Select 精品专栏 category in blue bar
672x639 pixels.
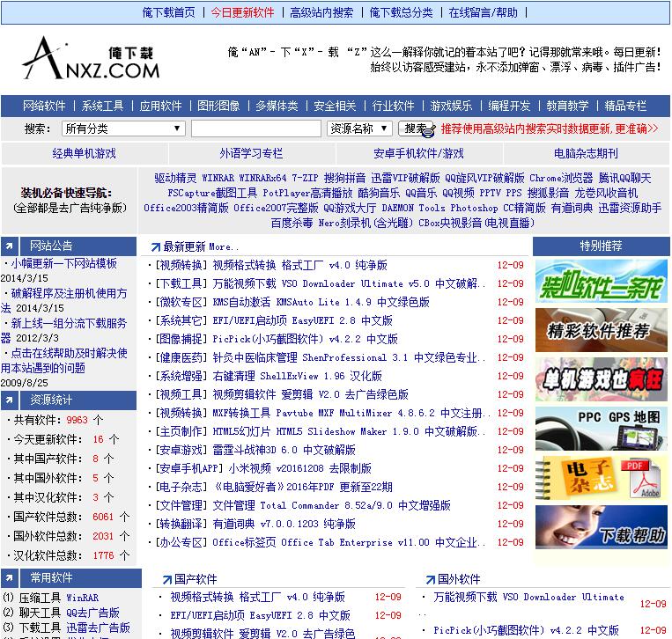pos(625,106)
